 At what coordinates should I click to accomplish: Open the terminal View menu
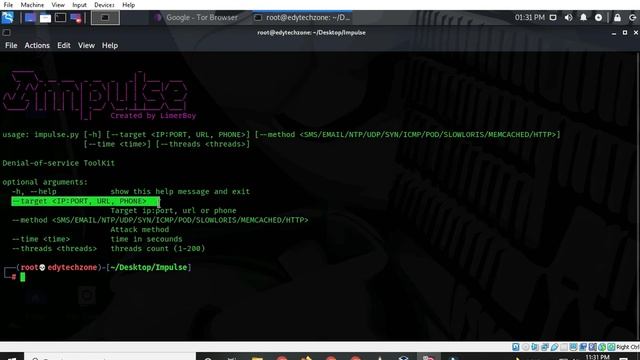click(86, 45)
